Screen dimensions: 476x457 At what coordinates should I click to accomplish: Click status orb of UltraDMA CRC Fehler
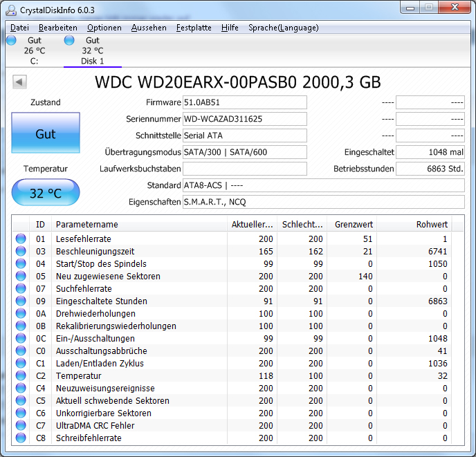pos(21,425)
